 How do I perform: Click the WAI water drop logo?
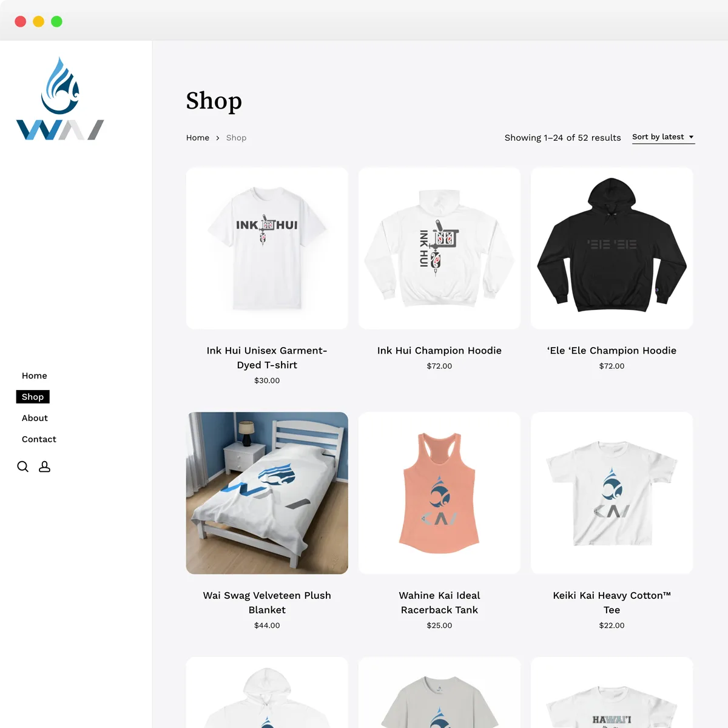click(60, 99)
